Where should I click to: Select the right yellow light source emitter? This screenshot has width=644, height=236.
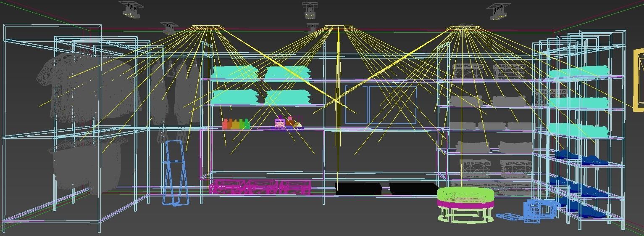[x=463, y=28]
